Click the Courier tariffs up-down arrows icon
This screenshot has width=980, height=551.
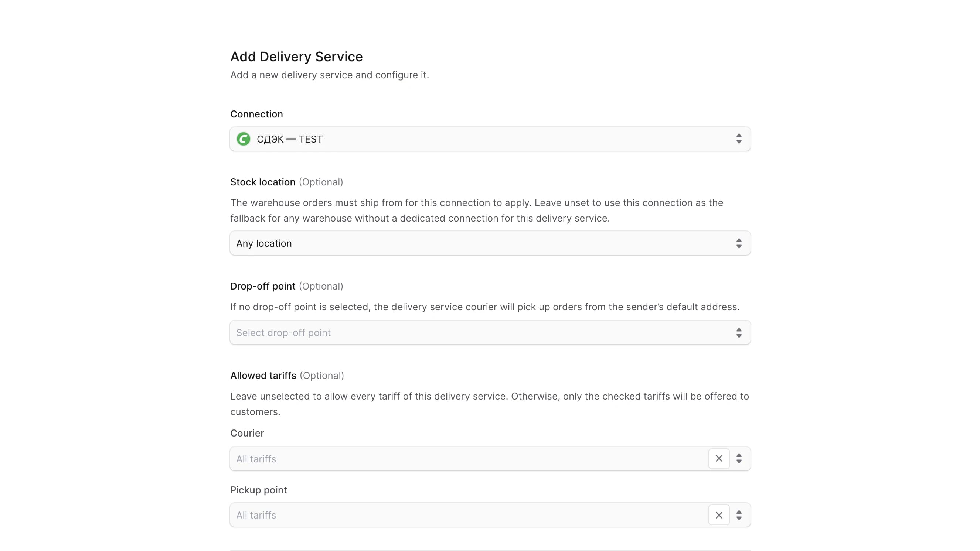point(739,459)
